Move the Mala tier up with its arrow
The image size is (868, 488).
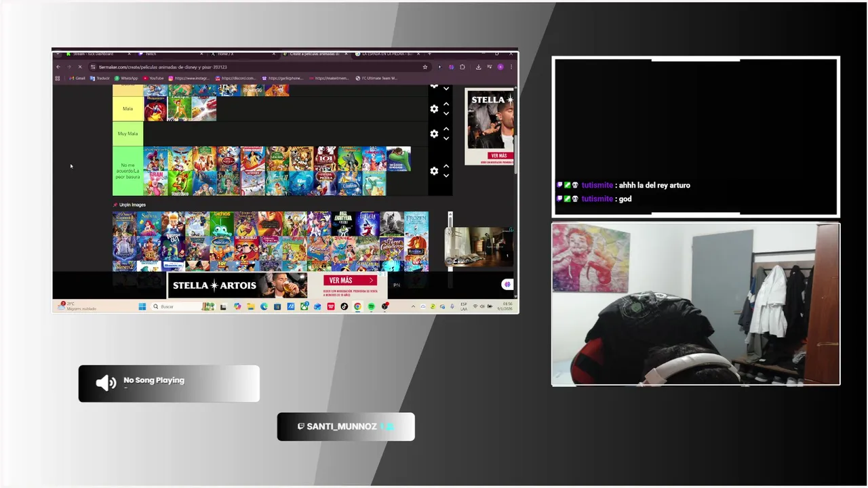tap(446, 104)
